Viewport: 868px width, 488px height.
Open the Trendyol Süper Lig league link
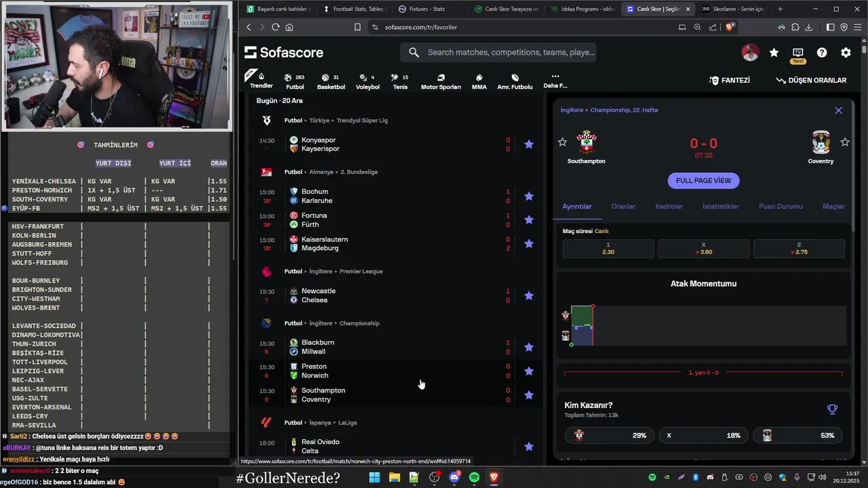(x=362, y=121)
